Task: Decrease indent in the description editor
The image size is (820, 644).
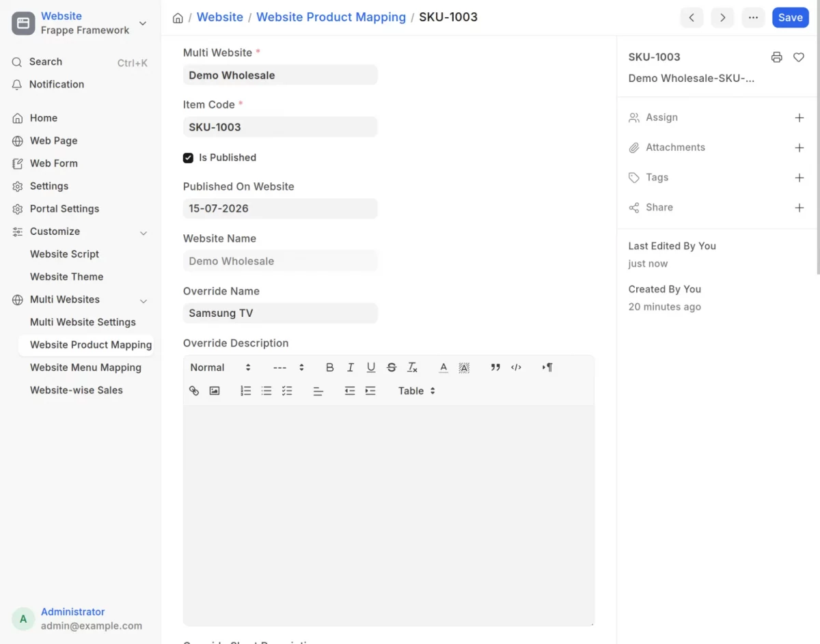Action: [x=350, y=391]
